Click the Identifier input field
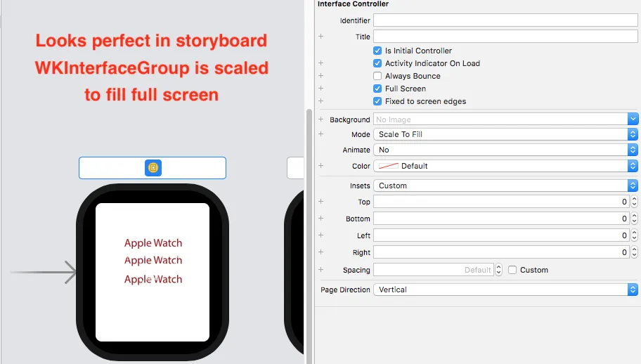The width and height of the screenshot is (641, 364). (505, 20)
